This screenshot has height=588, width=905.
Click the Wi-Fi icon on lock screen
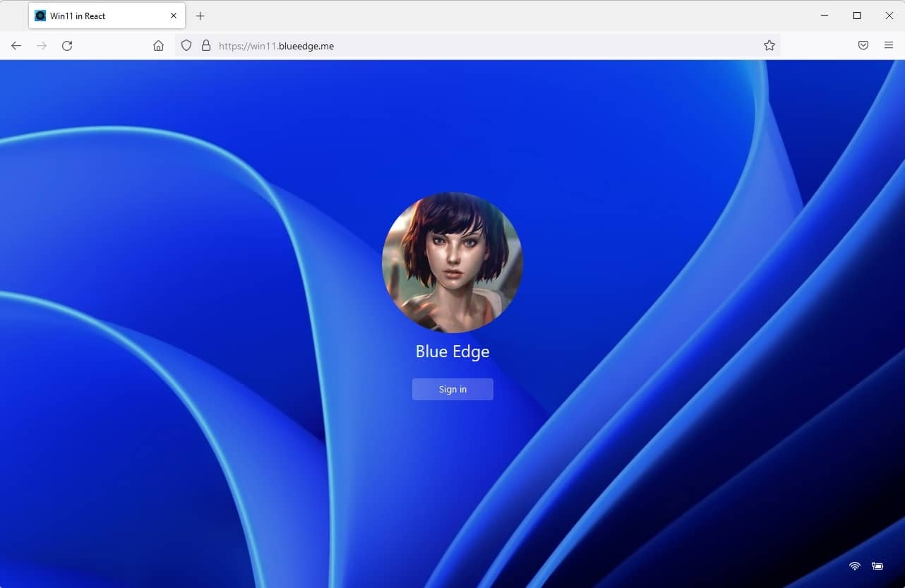point(854,566)
